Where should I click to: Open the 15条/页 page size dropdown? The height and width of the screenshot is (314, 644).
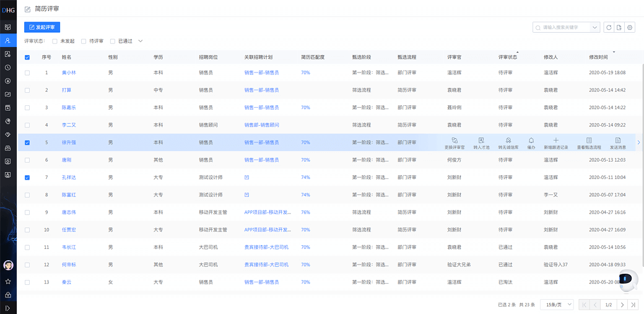click(556, 305)
